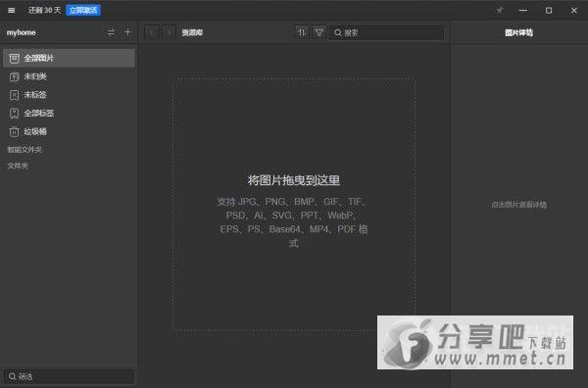Click the all-tags icon in sidebar
This screenshot has height=388, width=588.
(14, 114)
